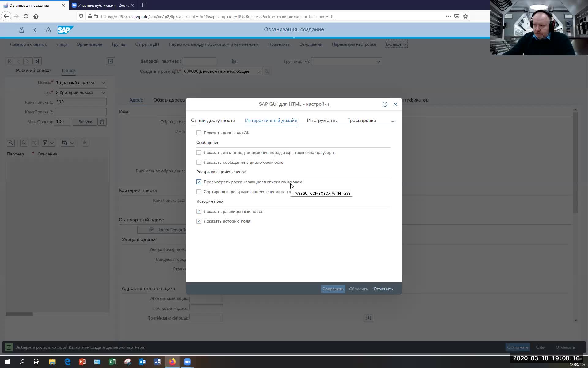Enable Сортировать раскрывающиеся списки checkbox
Viewport: 588px width, 368px height.
click(199, 192)
